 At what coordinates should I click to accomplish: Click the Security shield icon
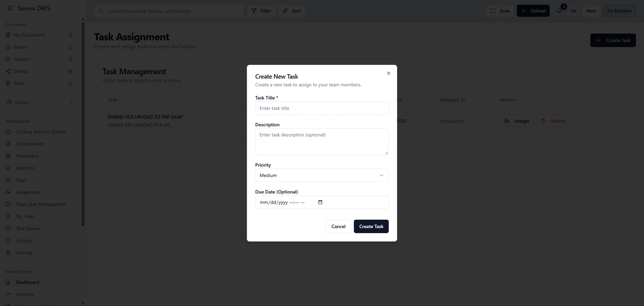pyautogui.click(x=8, y=240)
